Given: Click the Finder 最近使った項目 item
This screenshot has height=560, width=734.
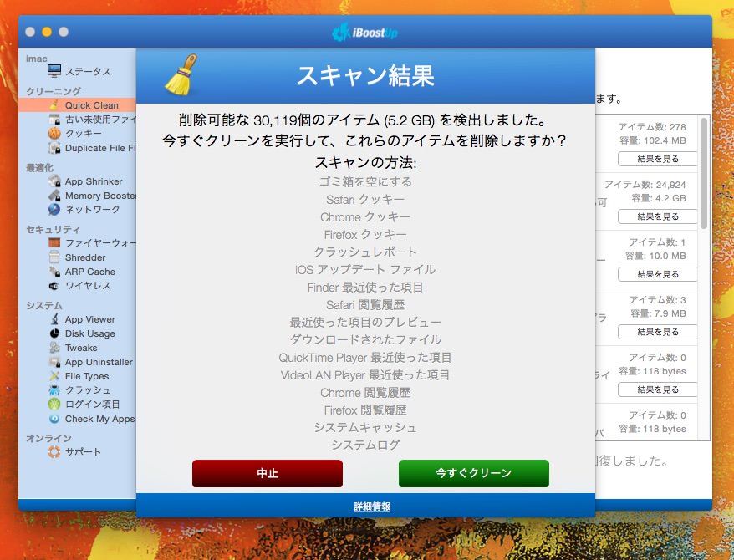Looking at the screenshot, I should pyautogui.click(x=365, y=288).
